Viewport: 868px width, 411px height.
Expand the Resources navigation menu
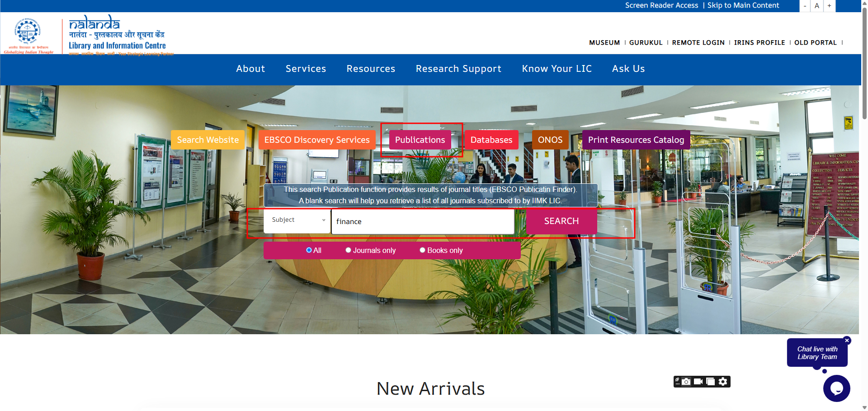pos(371,69)
